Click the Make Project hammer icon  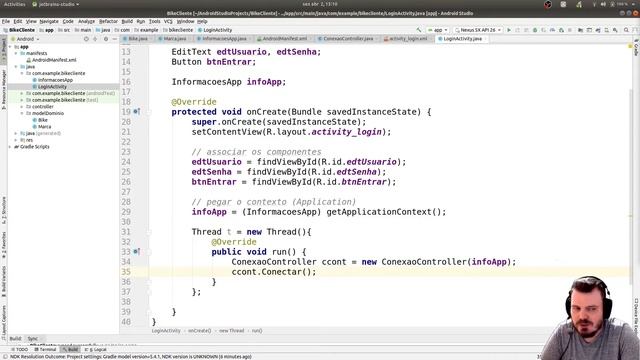419,30
